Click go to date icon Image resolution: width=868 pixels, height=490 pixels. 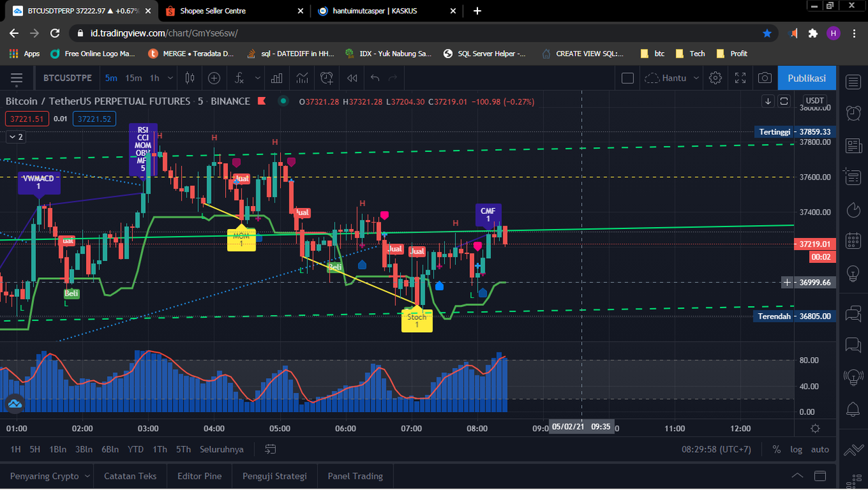click(x=271, y=449)
